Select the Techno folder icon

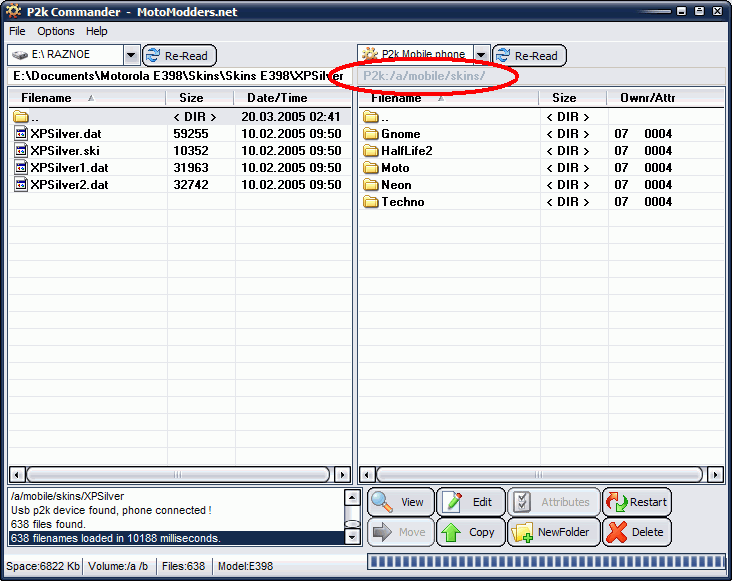pos(371,202)
